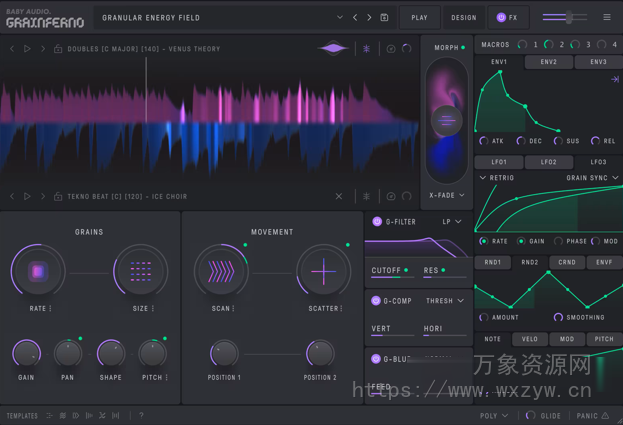Click the first template icon beside TEMPLATES
This screenshot has width=623, height=425.
[49, 415]
